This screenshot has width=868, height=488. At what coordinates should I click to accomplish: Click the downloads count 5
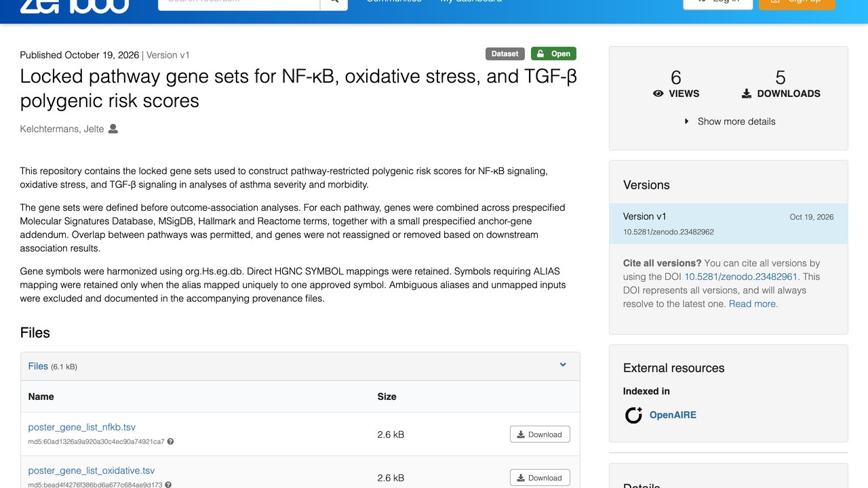coord(781,77)
